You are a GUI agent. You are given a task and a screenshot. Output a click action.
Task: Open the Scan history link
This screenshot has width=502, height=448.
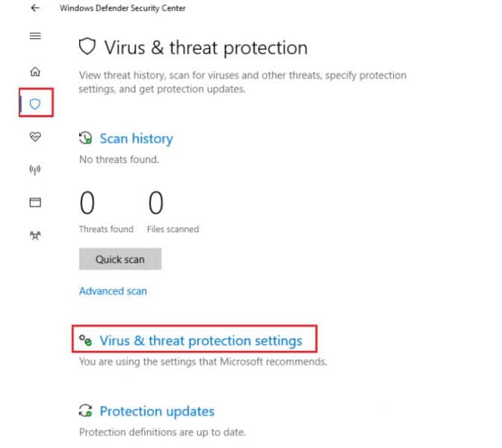coord(136,138)
